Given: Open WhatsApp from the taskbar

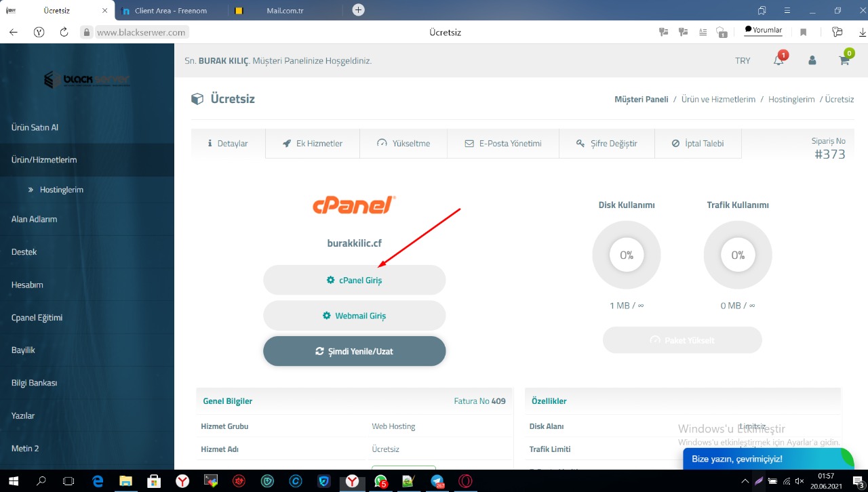Looking at the screenshot, I should 380,480.
